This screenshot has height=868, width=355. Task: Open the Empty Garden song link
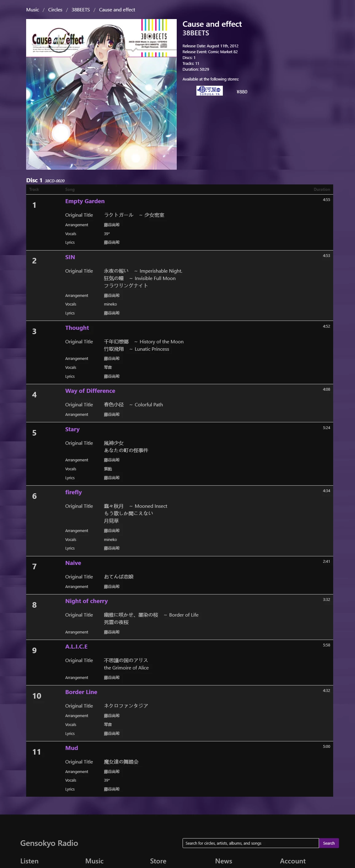[85, 201]
